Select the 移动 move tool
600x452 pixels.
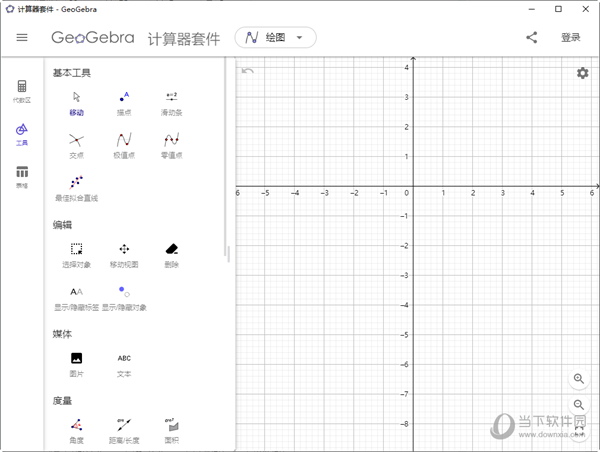tap(77, 103)
